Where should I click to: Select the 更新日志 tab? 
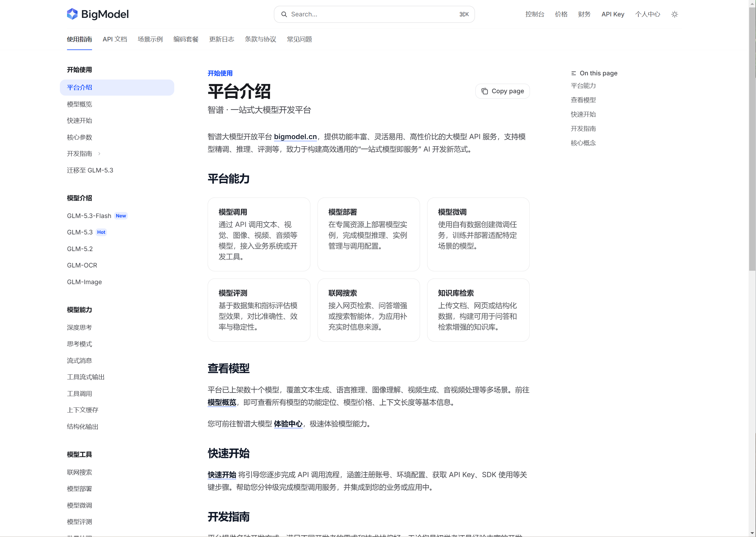tap(222, 39)
